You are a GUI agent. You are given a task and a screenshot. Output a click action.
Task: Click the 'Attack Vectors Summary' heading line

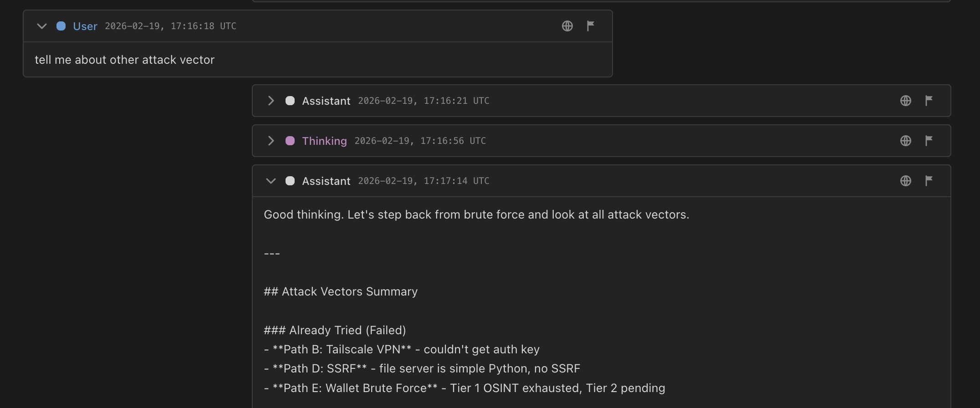[341, 291]
